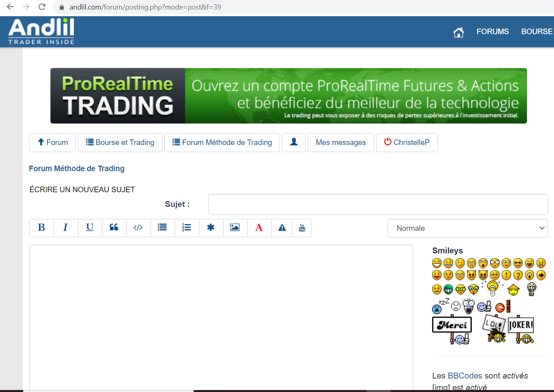Insert an image using the picture icon
554x392 pixels.
click(235, 228)
